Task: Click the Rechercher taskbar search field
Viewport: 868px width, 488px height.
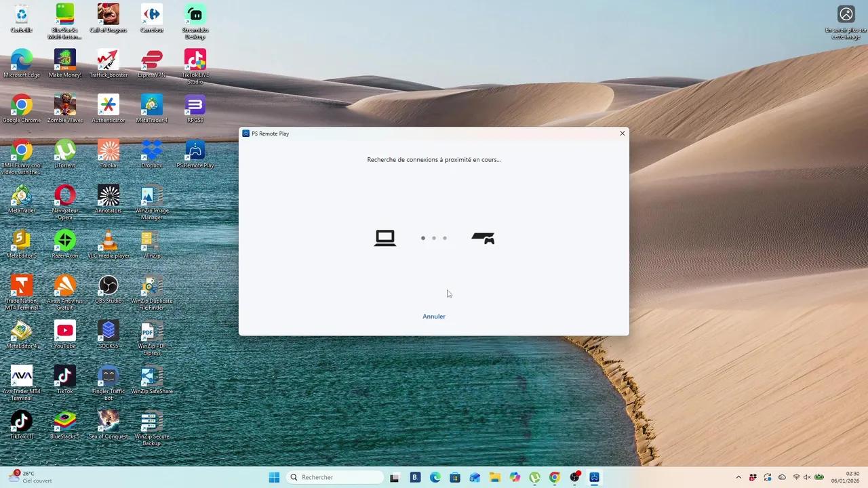Action: point(336,477)
